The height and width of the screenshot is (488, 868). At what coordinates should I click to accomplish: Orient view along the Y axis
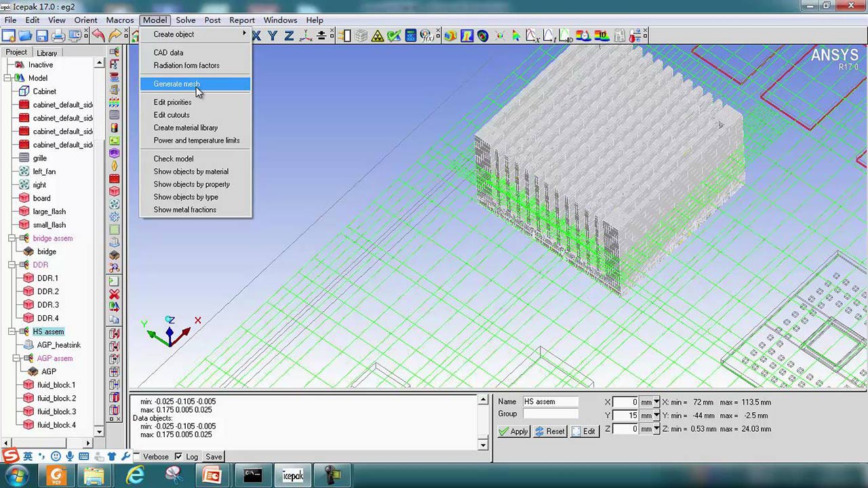point(273,36)
